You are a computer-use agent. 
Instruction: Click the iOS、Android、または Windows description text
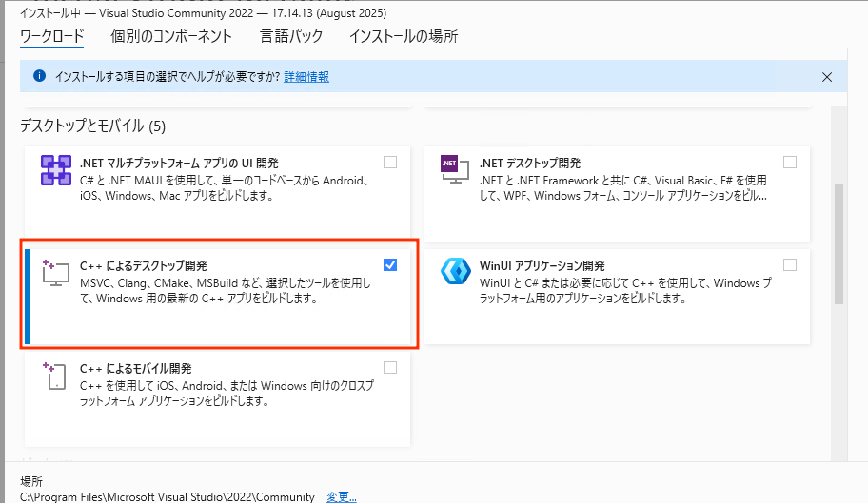(x=227, y=393)
